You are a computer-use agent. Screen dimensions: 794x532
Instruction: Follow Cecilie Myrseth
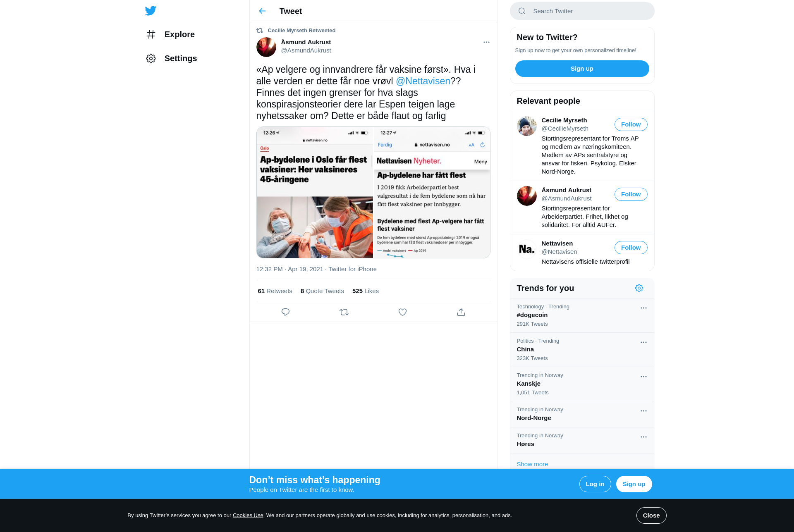(631, 124)
